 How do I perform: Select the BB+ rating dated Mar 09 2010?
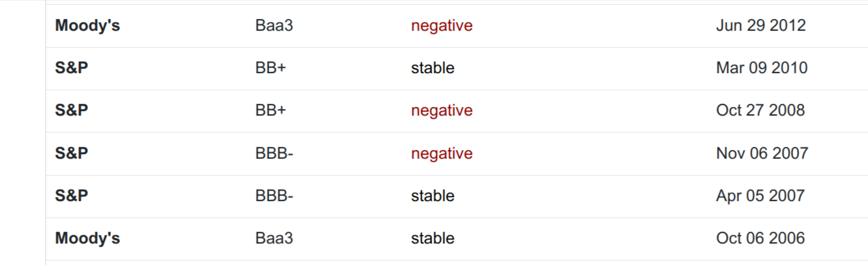pos(270,68)
